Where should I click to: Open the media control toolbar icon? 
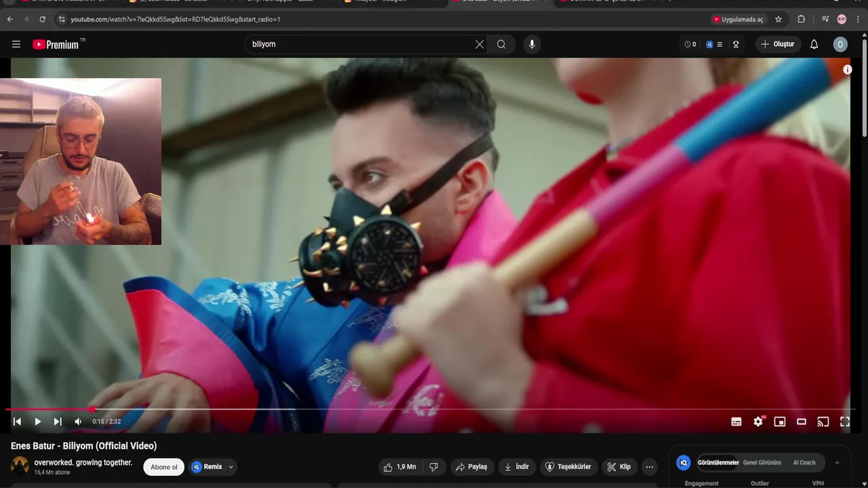click(x=825, y=19)
